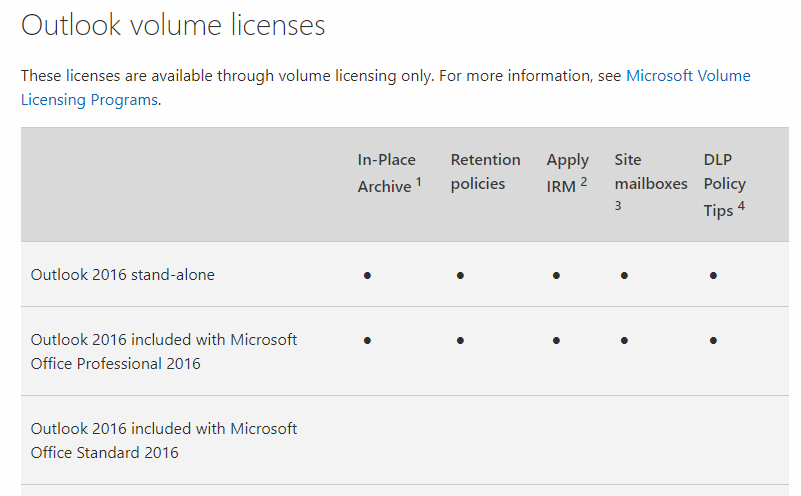The height and width of the screenshot is (496, 801).
Task: Click the Apply IRM column header
Action: click(568, 173)
